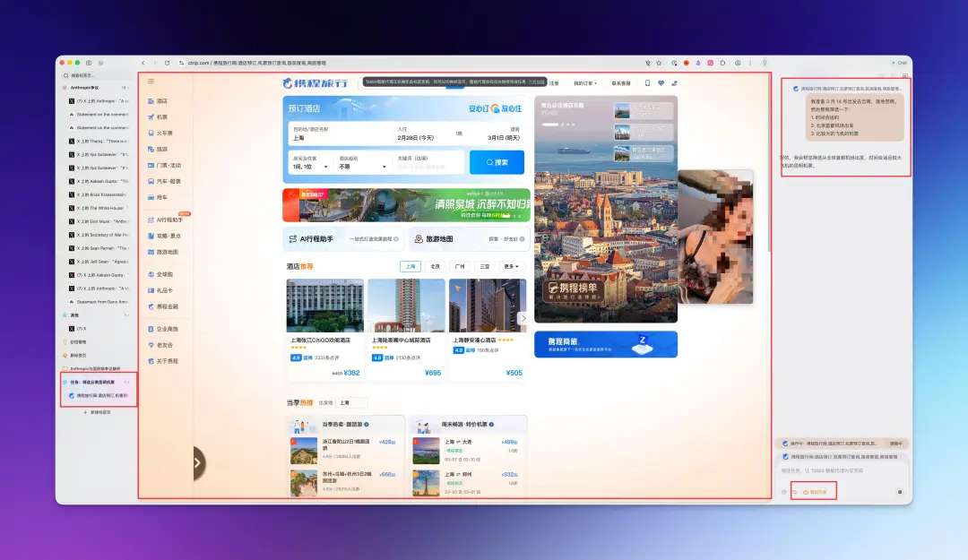This screenshot has height=560, width=968.
Task: Open 机票 (flights) from the left sidebar
Action: click(161, 117)
